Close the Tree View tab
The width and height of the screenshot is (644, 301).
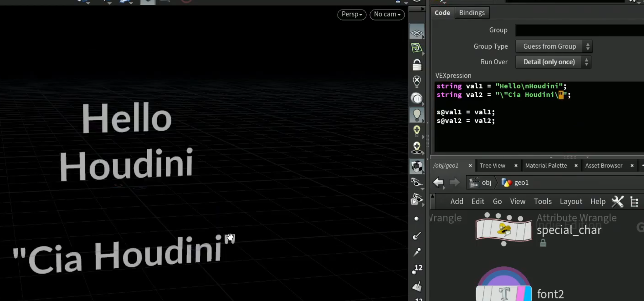click(516, 166)
